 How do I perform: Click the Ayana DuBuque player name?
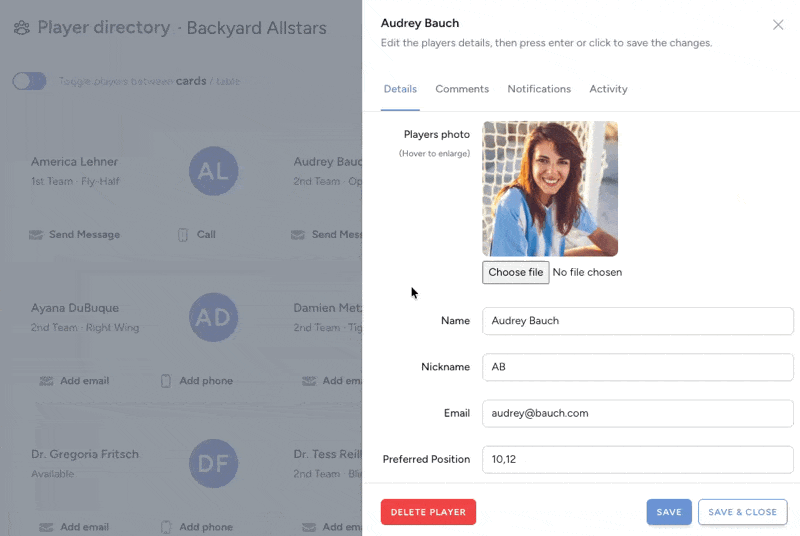pos(75,308)
